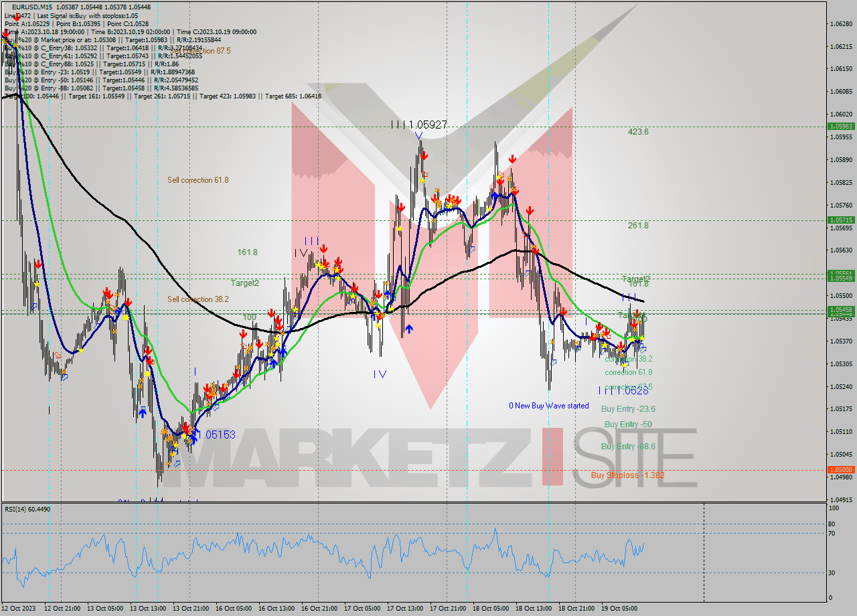This screenshot has width=857, height=616.
Task: Click the '17 Oct 05:00' time label
Action: coord(362,609)
